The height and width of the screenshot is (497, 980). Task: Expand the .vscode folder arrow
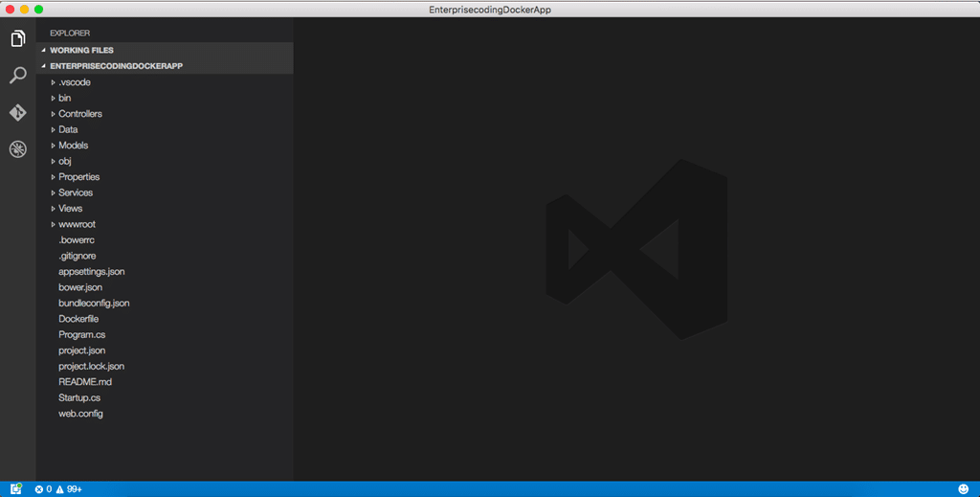pos(54,82)
